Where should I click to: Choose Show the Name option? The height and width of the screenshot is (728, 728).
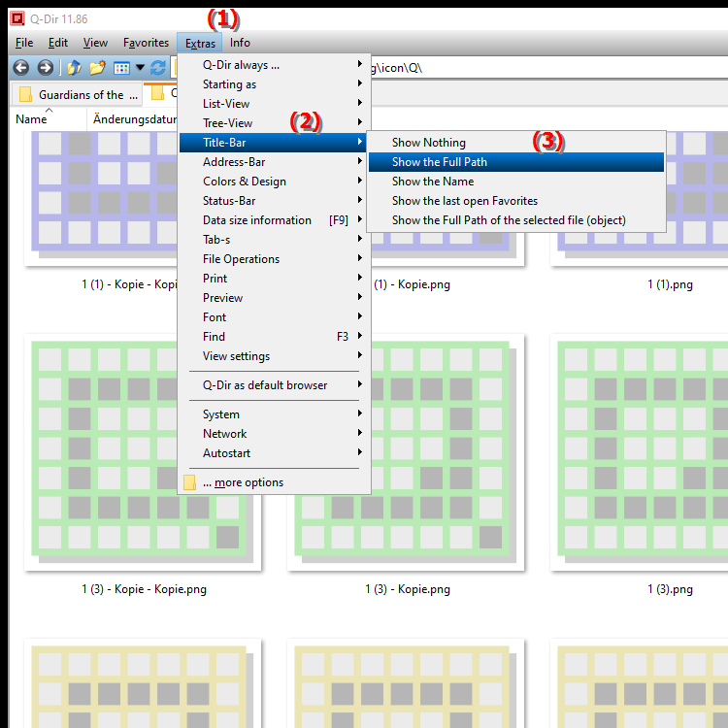coord(516,182)
